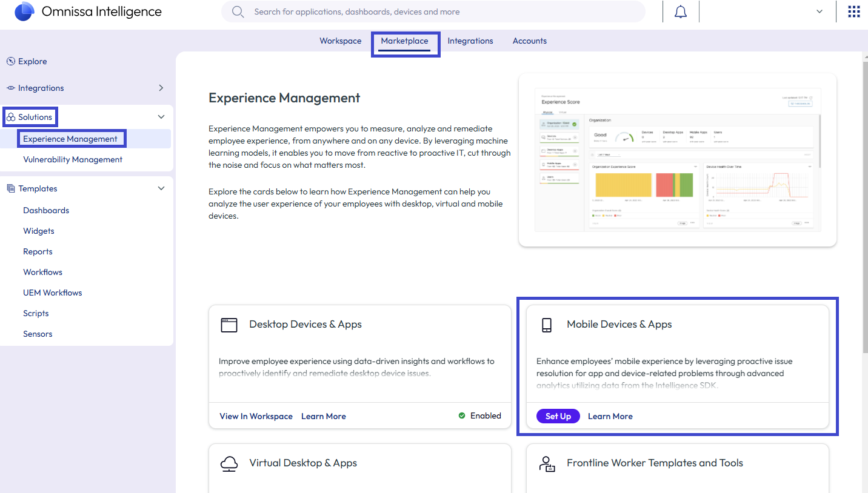Click the Desktop Devices & Apps window icon
The image size is (868, 493).
click(x=229, y=325)
